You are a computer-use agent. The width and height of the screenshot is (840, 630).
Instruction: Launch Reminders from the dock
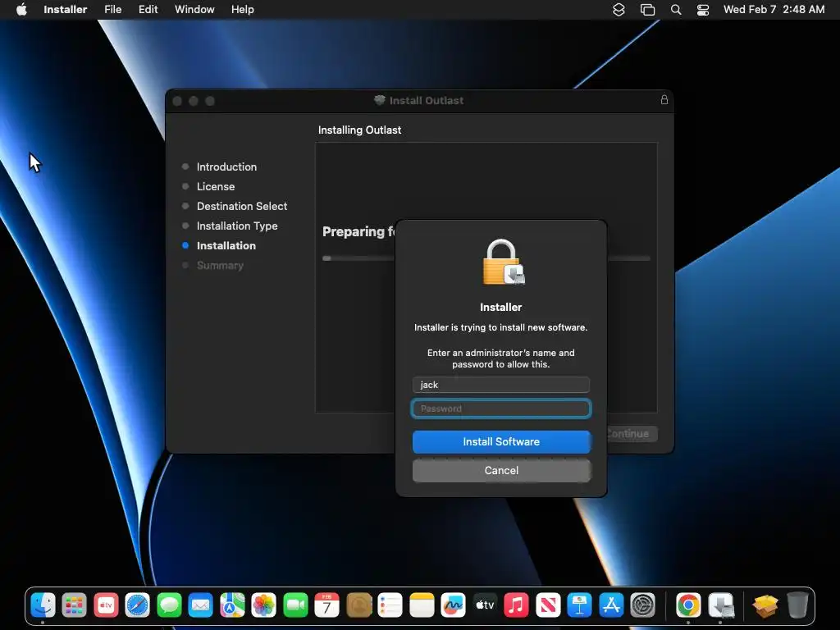(x=390, y=605)
